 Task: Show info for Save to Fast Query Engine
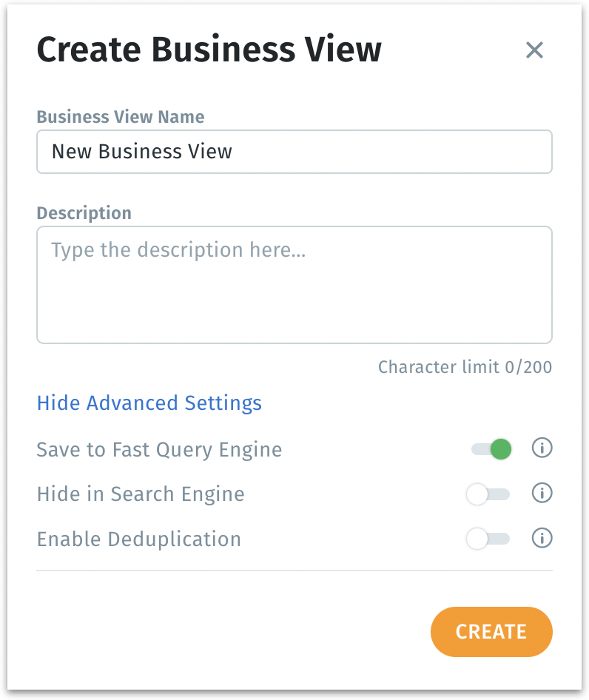point(542,448)
